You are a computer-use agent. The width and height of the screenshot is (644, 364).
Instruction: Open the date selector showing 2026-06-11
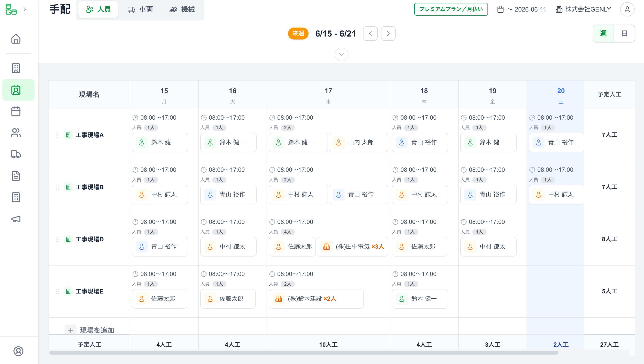521,9
